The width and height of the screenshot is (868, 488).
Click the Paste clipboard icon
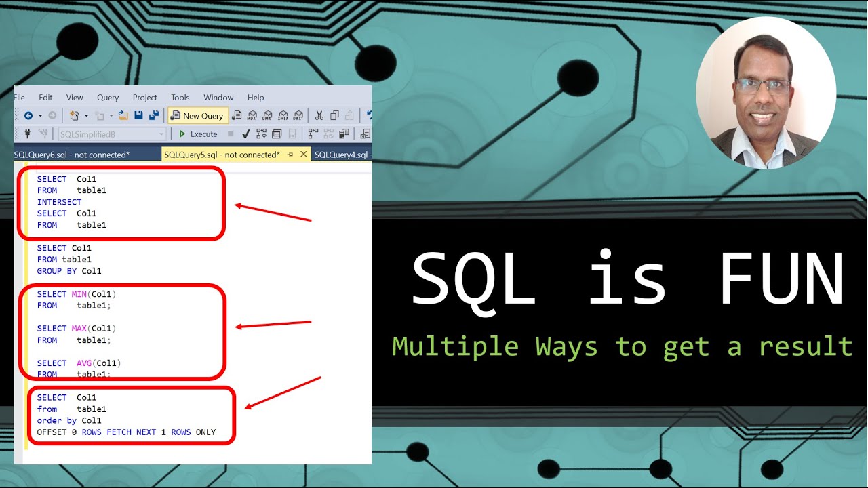349,116
